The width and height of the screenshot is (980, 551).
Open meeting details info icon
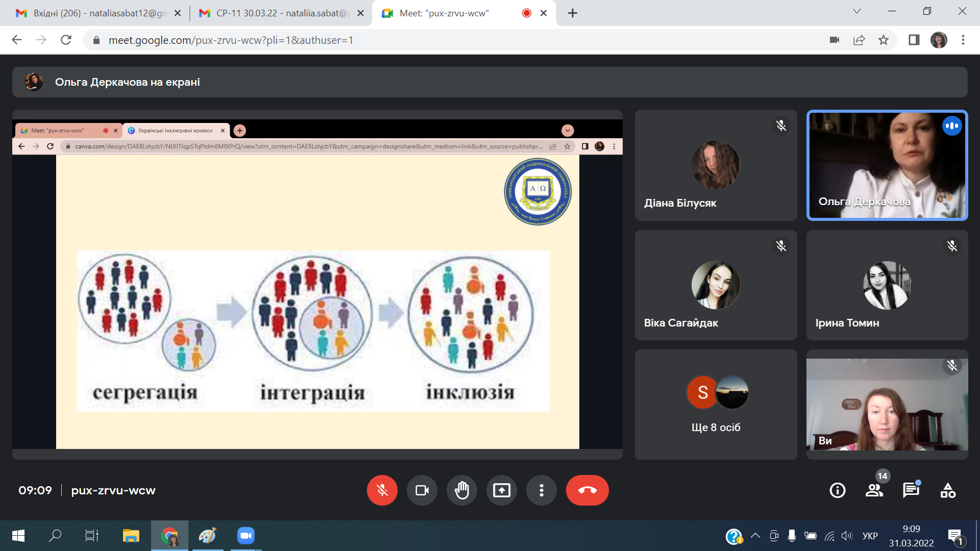pyautogui.click(x=838, y=490)
